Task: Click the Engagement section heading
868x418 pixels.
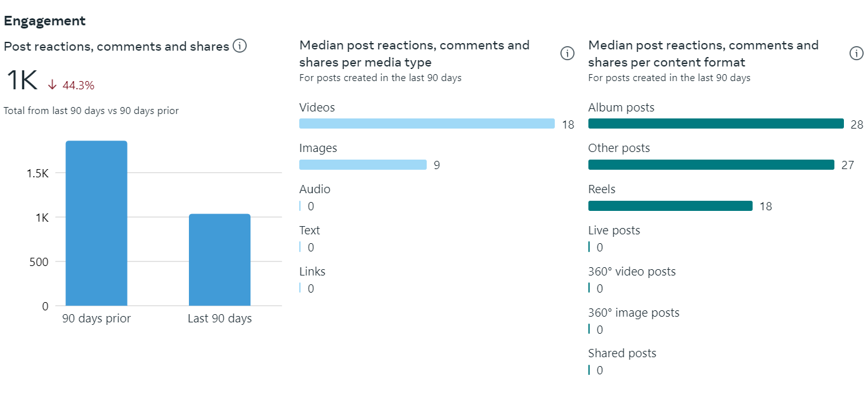Action: (44, 21)
